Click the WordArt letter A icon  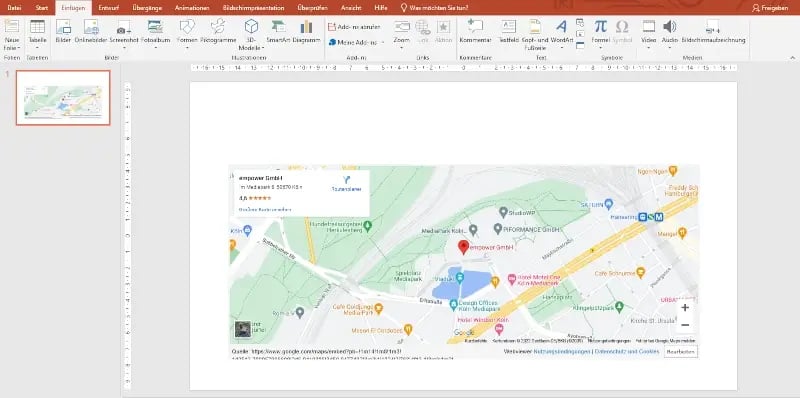coord(562,27)
